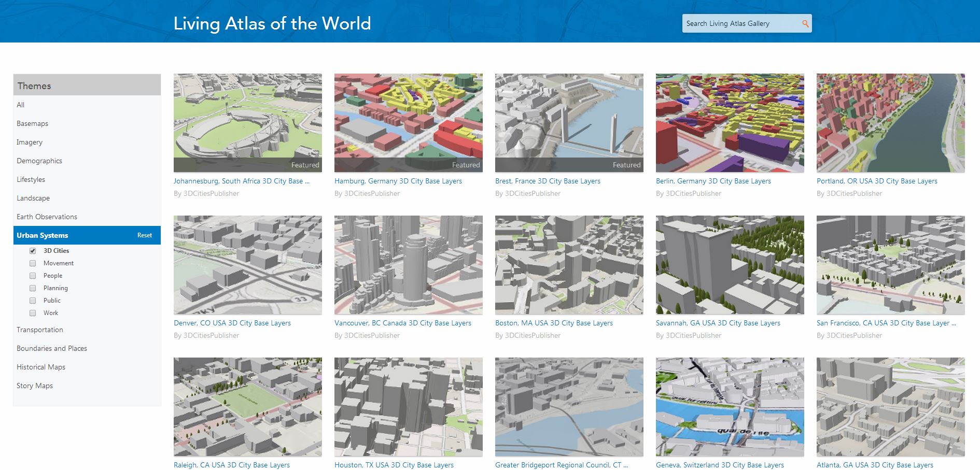Open Raleigh, CA USA 3D City link
The width and height of the screenshot is (980, 470).
pos(232,465)
